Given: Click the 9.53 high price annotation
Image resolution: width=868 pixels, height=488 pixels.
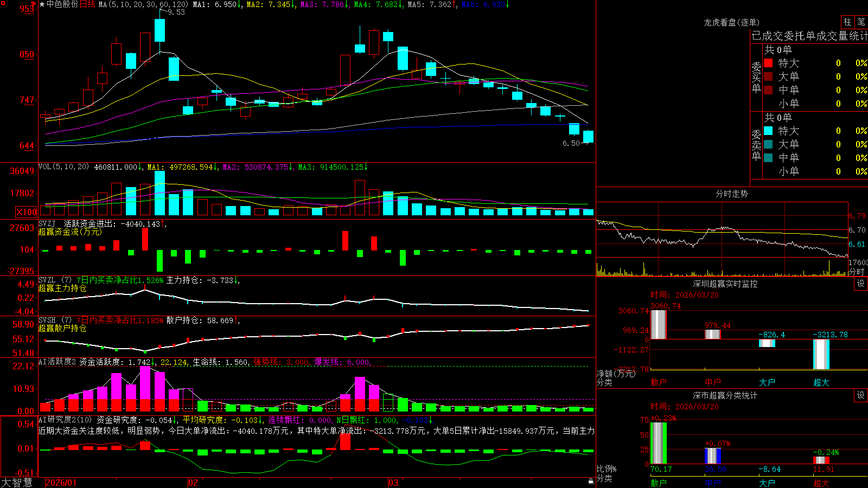Looking at the screenshot, I should tap(176, 12).
